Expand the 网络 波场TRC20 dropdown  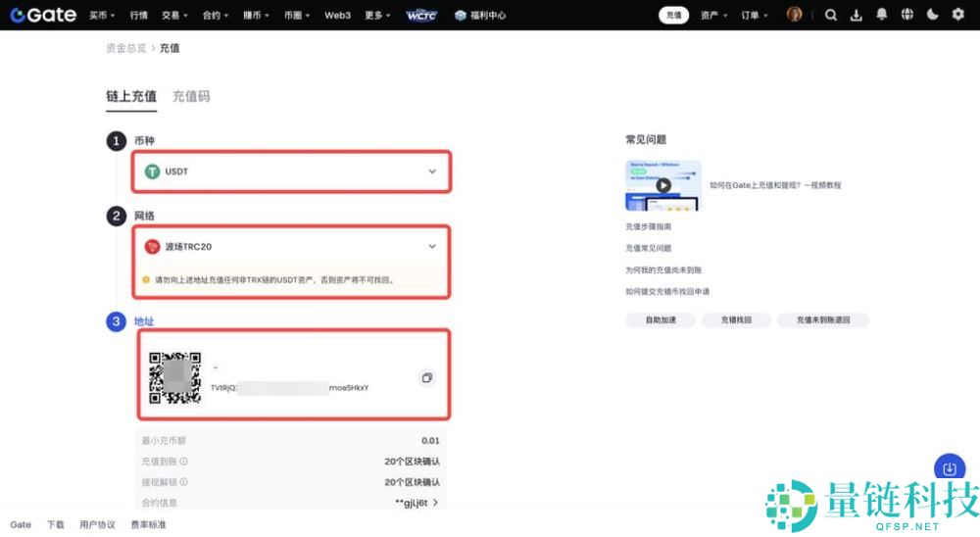(x=291, y=246)
